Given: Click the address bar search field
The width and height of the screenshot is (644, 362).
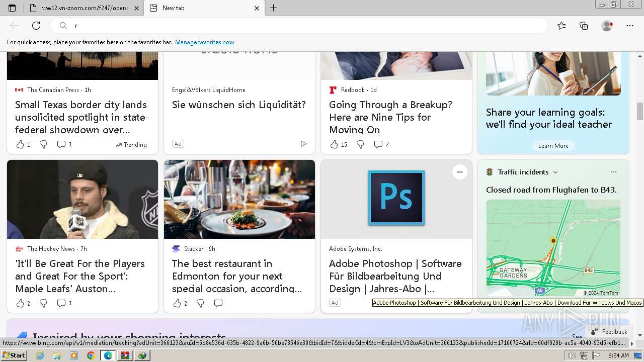Looking at the screenshot, I should (300, 26).
